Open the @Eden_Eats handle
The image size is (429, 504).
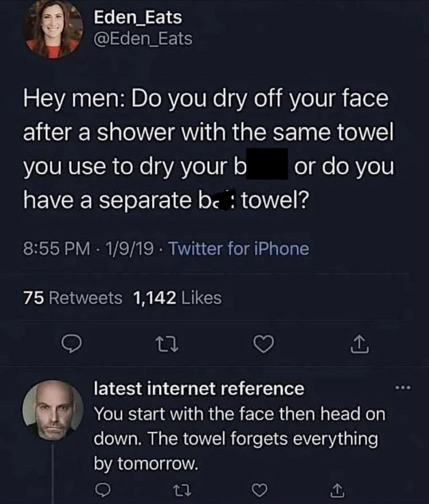point(143,39)
